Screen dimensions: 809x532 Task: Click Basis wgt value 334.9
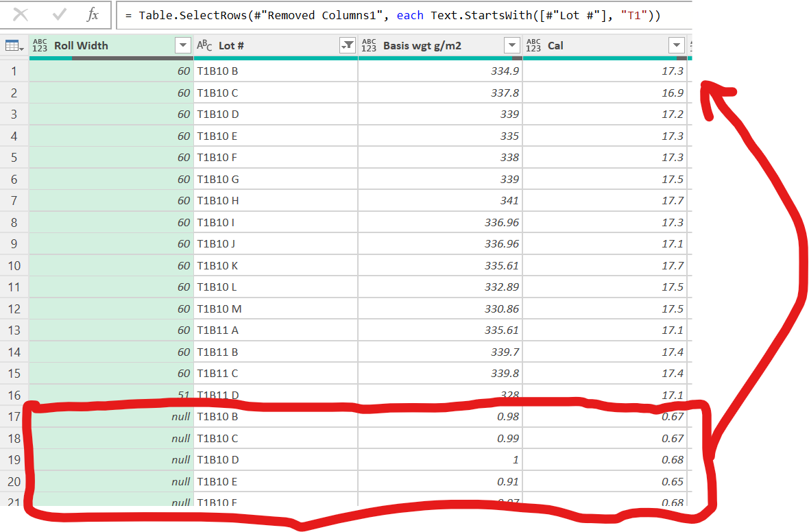(440, 71)
